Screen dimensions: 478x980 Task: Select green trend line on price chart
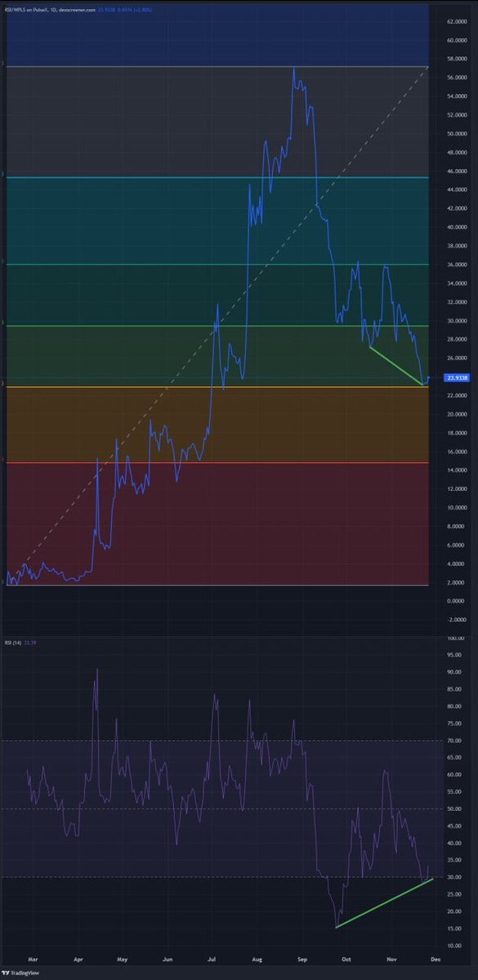point(397,367)
